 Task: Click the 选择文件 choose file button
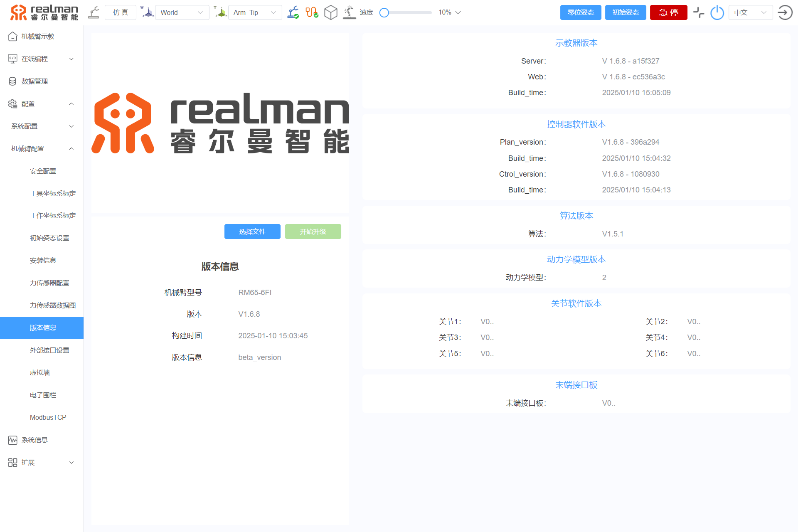pos(252,232)
